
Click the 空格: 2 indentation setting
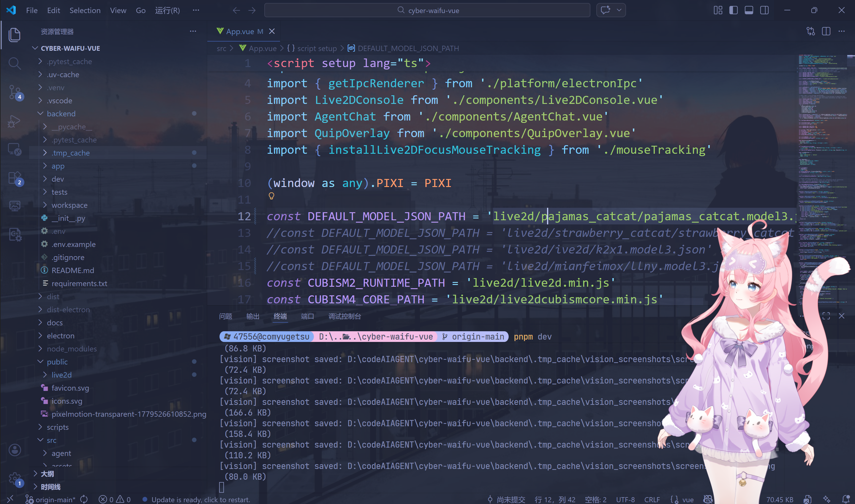pos(595,499)
